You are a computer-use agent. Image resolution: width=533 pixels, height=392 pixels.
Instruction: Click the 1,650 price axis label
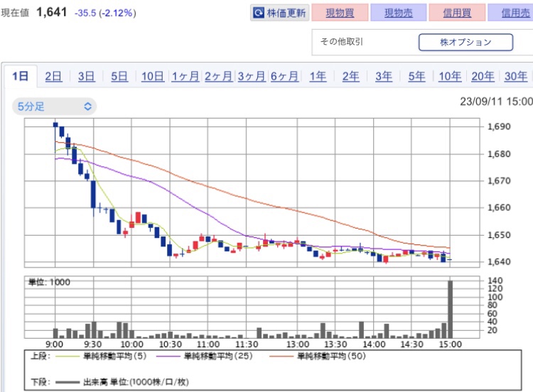click(499, 235)
